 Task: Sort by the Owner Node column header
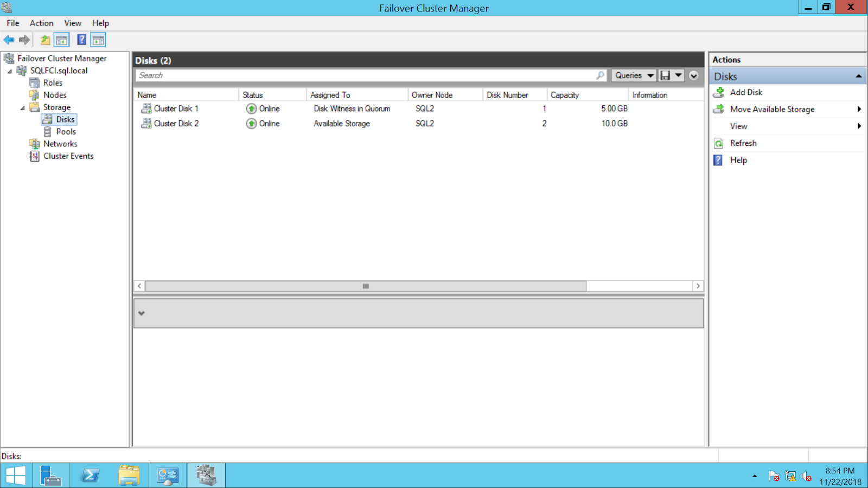pos(445,95)
